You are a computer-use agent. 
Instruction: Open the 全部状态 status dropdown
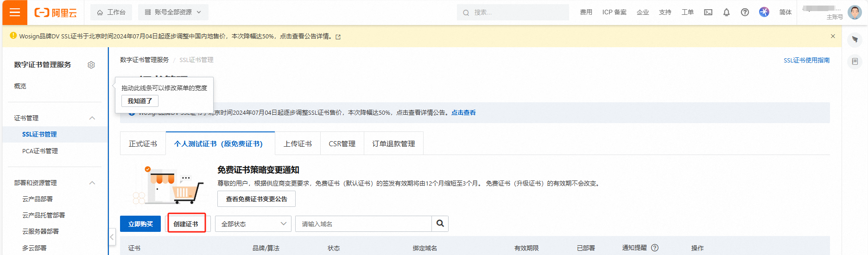(253, 224)
